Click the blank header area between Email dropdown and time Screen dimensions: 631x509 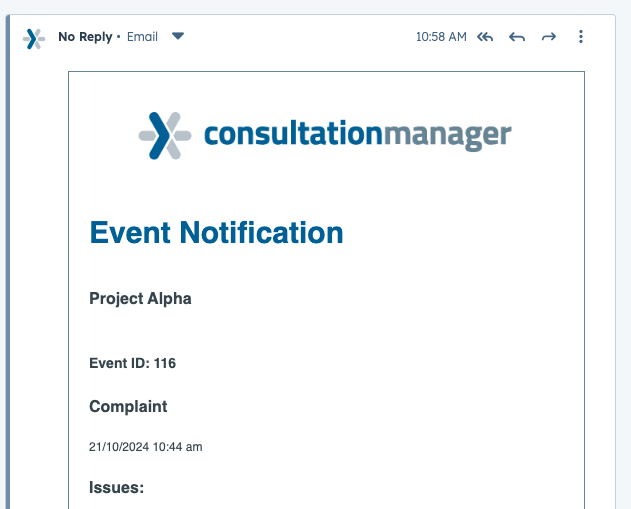pyautogui.click(x=300, y=37)
